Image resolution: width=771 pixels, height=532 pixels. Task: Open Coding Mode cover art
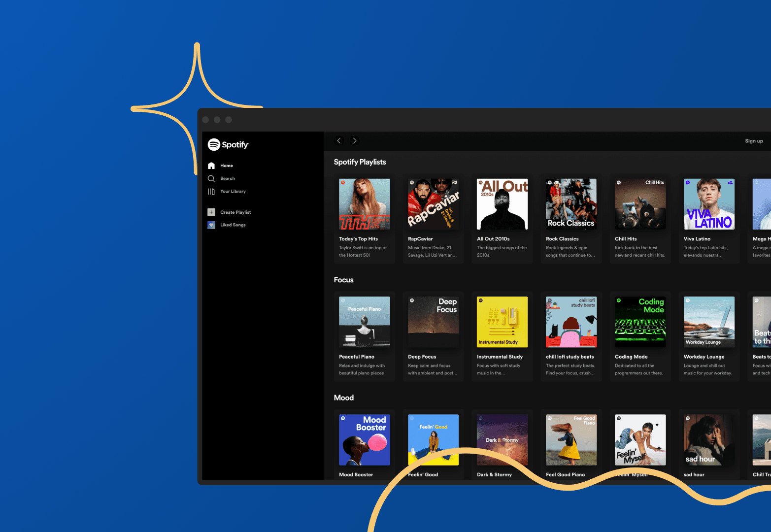point(640,322)
